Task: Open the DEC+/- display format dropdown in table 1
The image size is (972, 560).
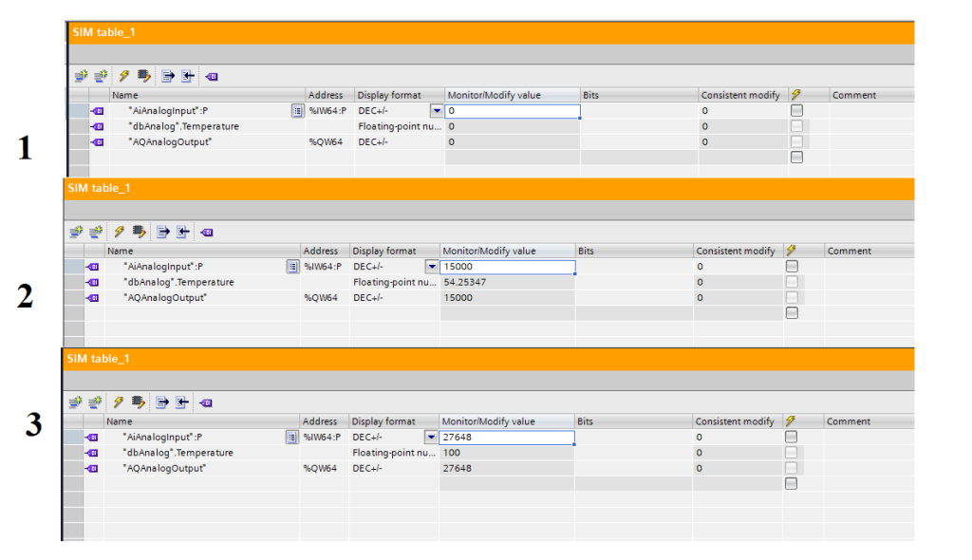Action: point(437,111)
